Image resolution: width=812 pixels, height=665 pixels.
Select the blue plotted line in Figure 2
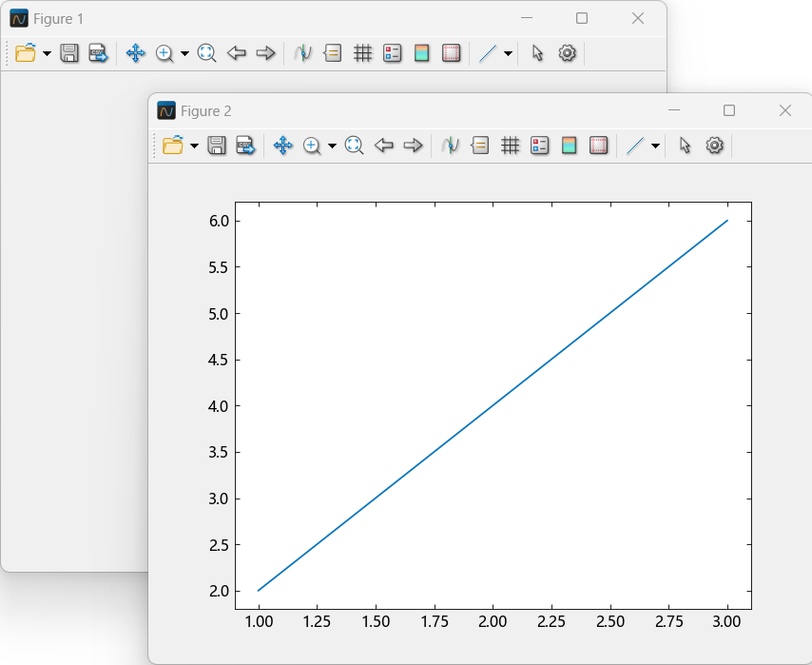pos(493,405)
